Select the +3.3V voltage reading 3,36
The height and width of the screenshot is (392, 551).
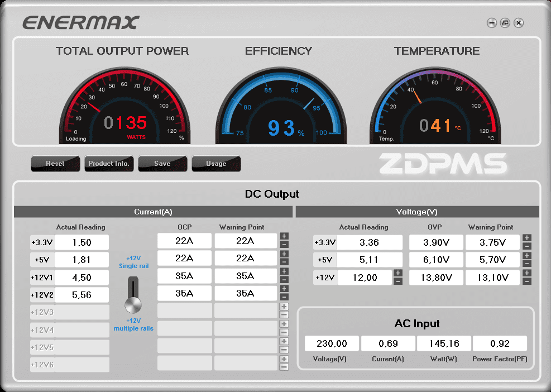[370, 242]
